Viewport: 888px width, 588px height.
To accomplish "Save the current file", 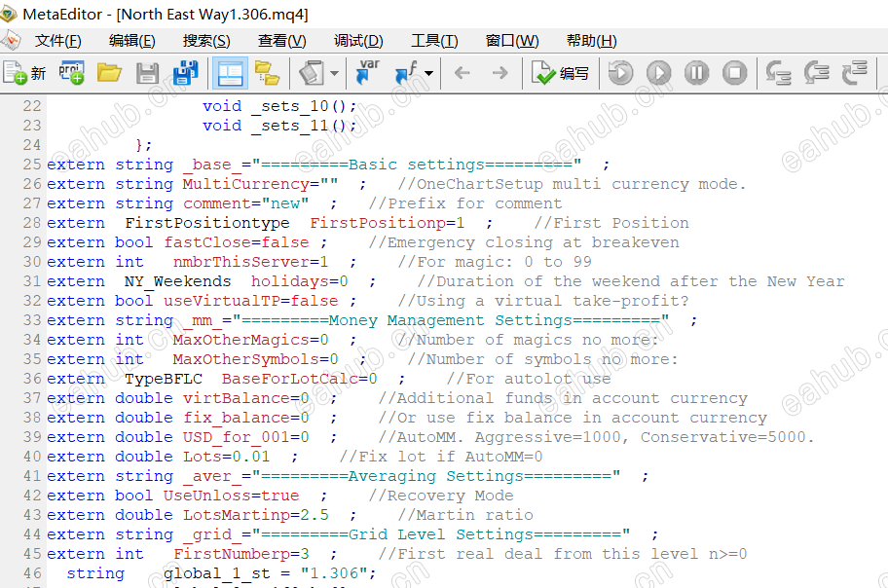I will pyautogui.click(x=147, y=73).
